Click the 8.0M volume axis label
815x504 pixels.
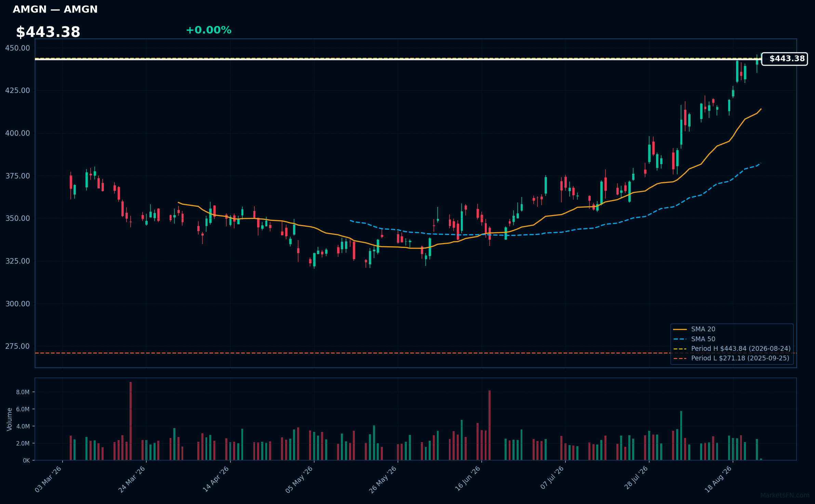[x=23, y=392]
